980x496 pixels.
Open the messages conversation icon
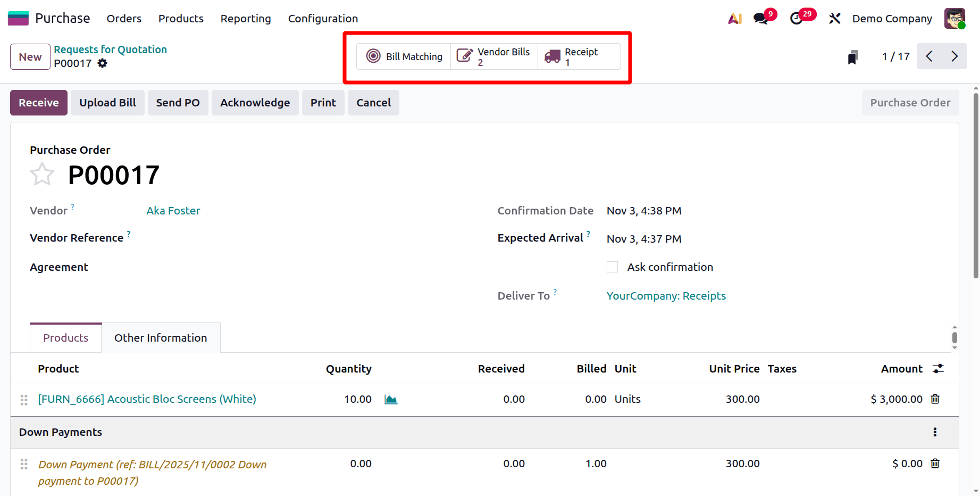point(760,18)
